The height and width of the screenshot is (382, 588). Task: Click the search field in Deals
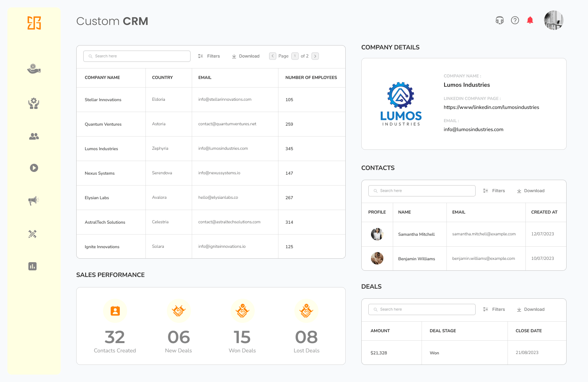422,309
